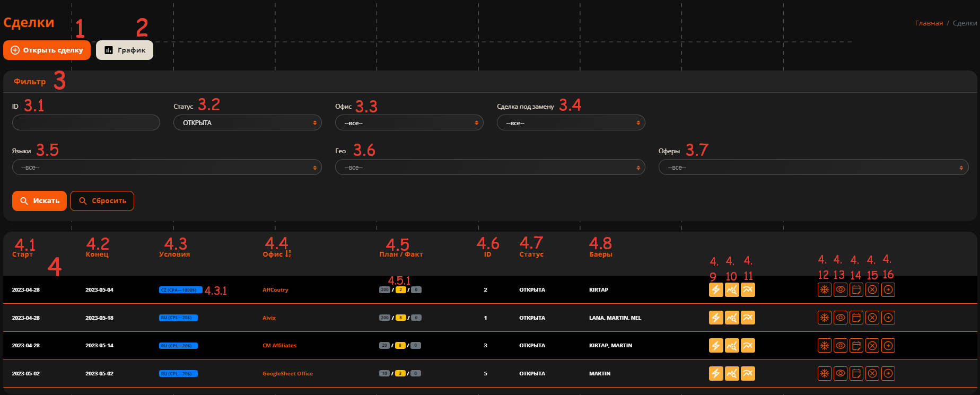Image resolution: width=980 pixels, height=395 pixels.
Task: Open the Сделка под замену dropdown
Action: tap(571, 122)
